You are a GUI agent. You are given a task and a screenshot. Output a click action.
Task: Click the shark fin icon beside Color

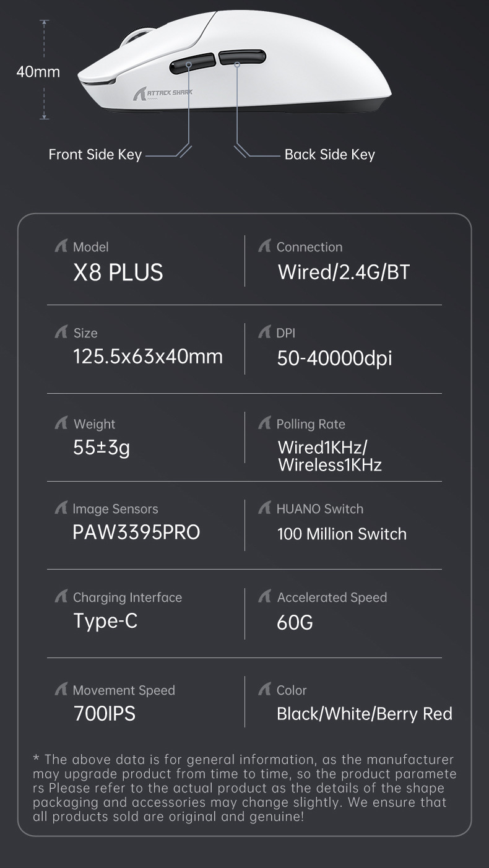tap(264, 690)
